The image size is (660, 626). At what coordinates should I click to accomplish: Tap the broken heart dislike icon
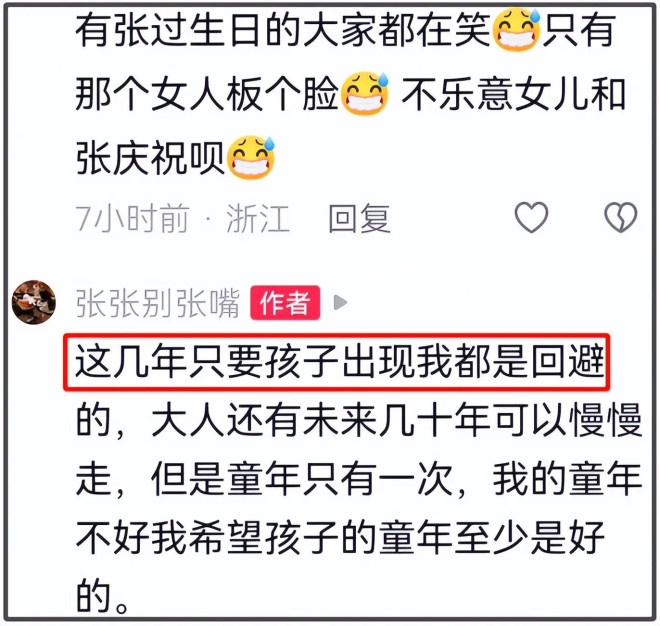[620, 217]
